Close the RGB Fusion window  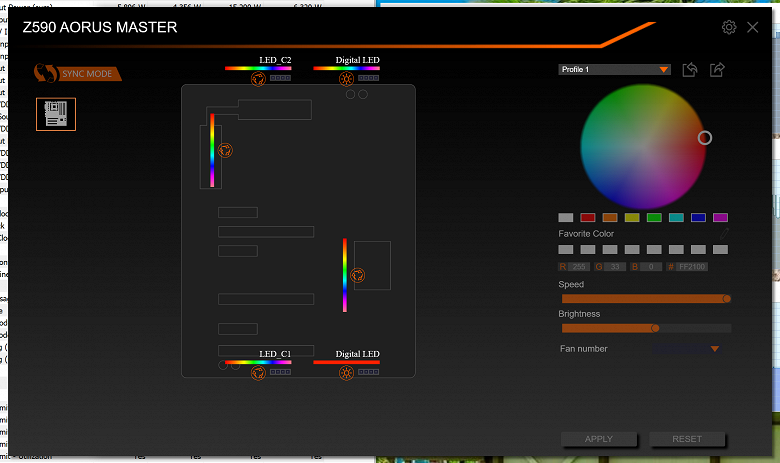(x=752, y=27)
